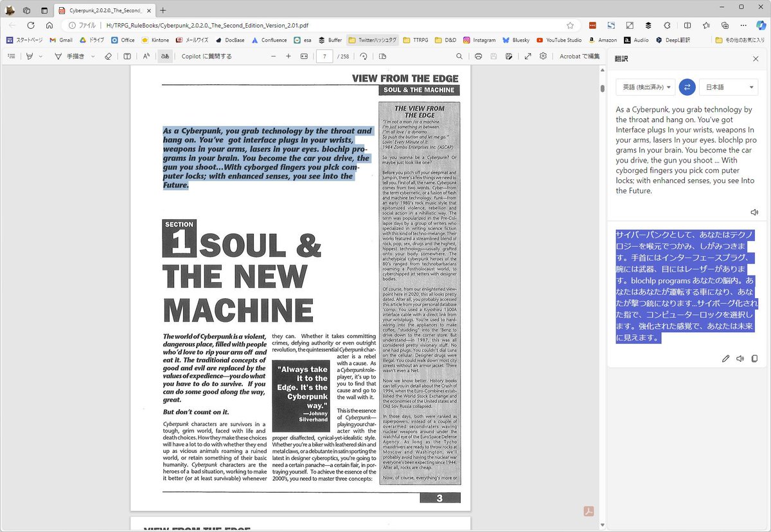Open Office bookmark

123,40
